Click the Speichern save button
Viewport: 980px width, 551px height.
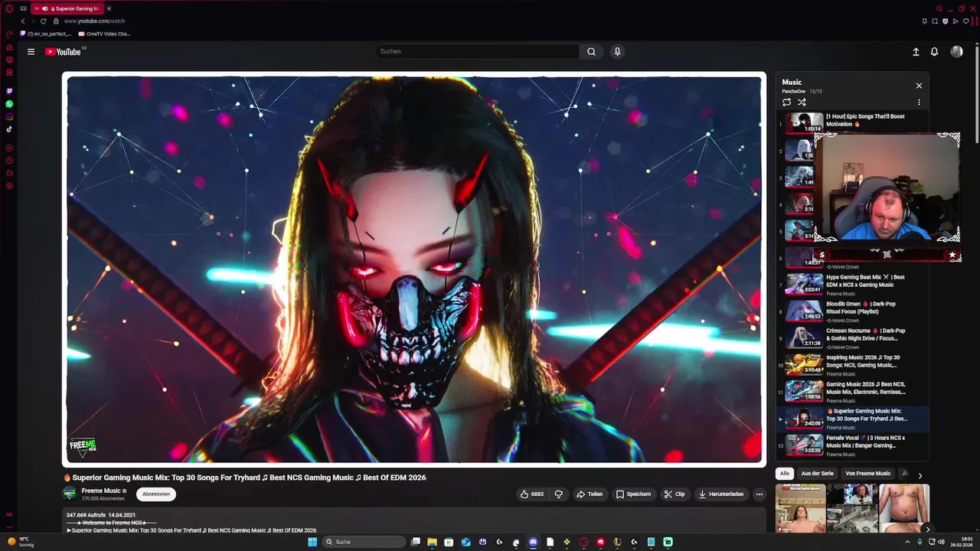633,494
